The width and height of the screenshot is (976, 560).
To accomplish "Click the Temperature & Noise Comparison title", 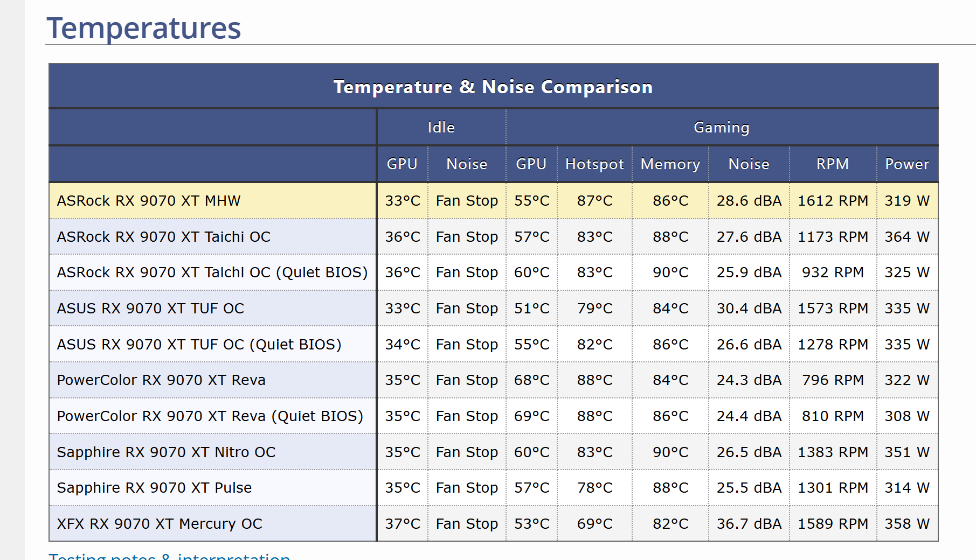I will (x=493, y=87).
